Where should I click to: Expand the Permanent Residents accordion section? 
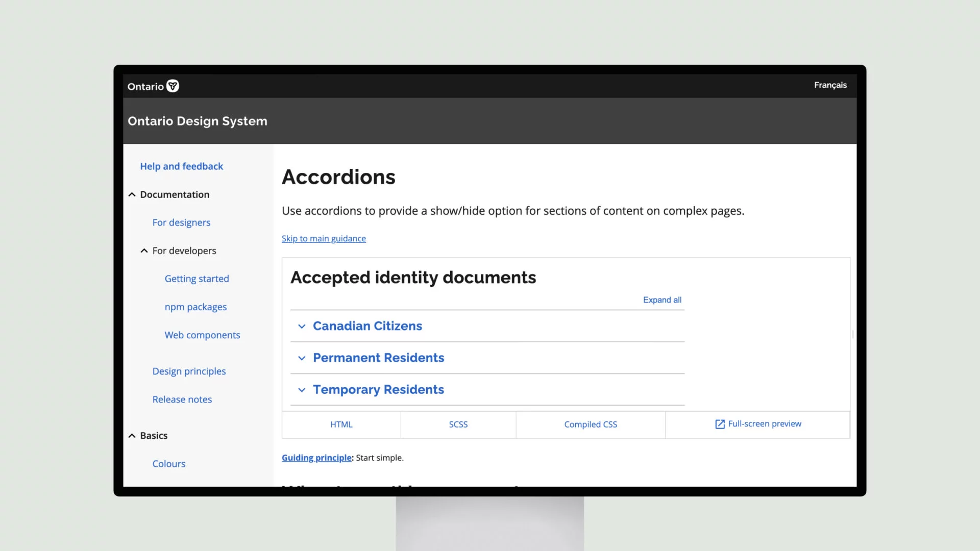click(x=378, y=357)
